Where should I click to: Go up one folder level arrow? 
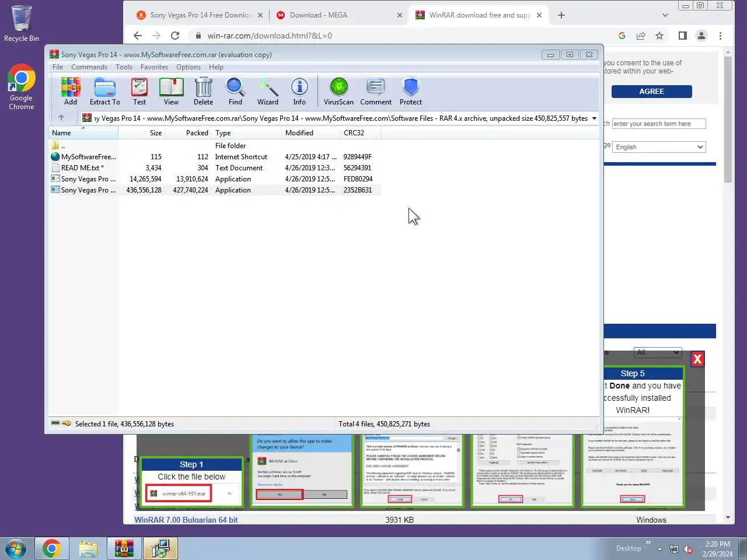pyautogui.click(x=61, y=118)
